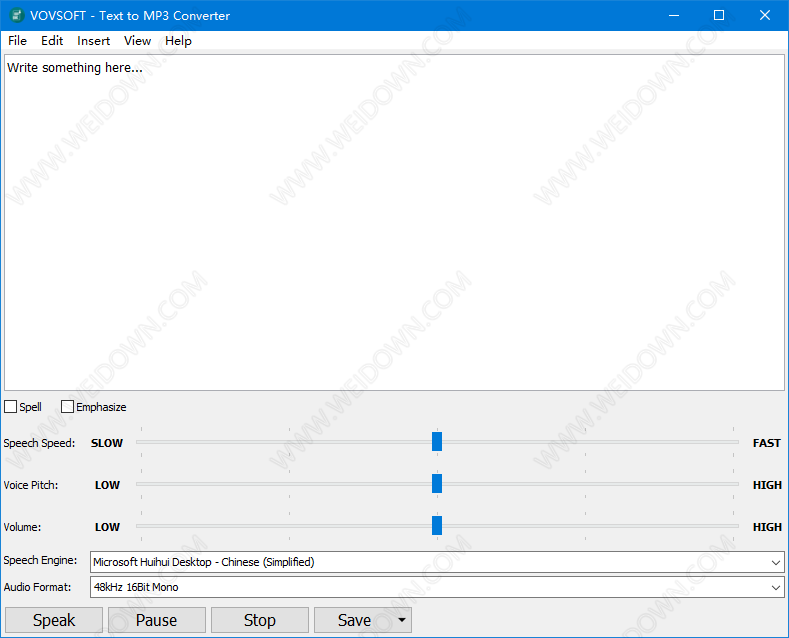Image resolution: width=789 pixels, height=638 pixels.
Task: Minimize the Text to MP3 Converter window
Action: coord(674,15)
